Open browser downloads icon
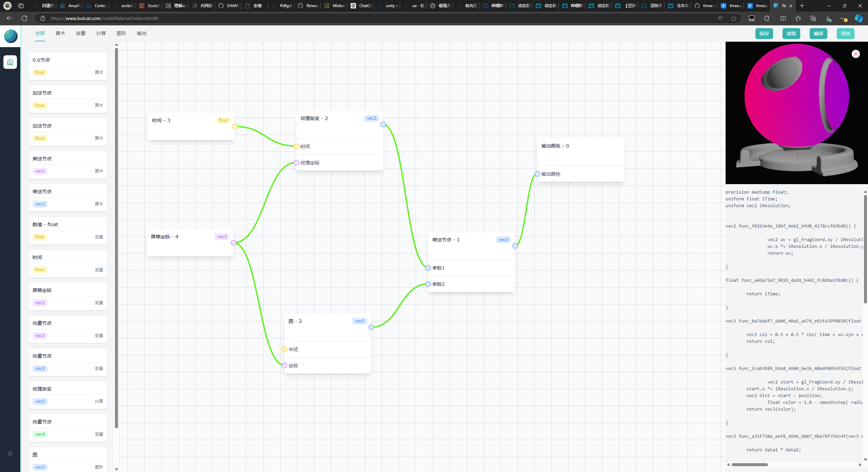Image resolution: width=868 pixels, height=472 pixels. tap(828, 18)
